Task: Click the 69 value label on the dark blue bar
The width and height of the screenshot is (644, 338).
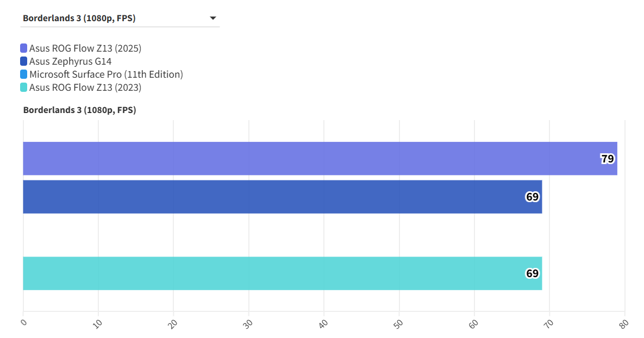Action: [532, 197]
